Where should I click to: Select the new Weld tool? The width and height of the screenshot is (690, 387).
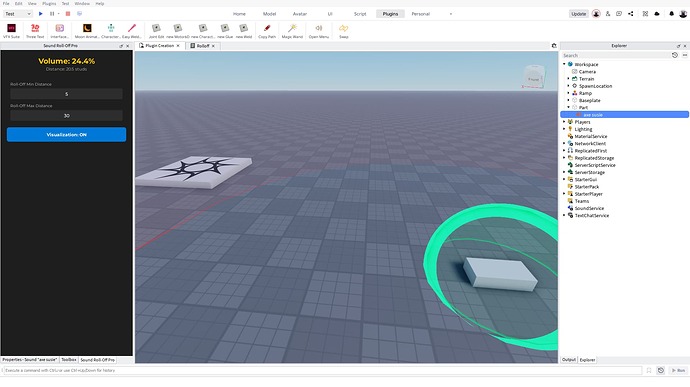[x=243, y=31]
